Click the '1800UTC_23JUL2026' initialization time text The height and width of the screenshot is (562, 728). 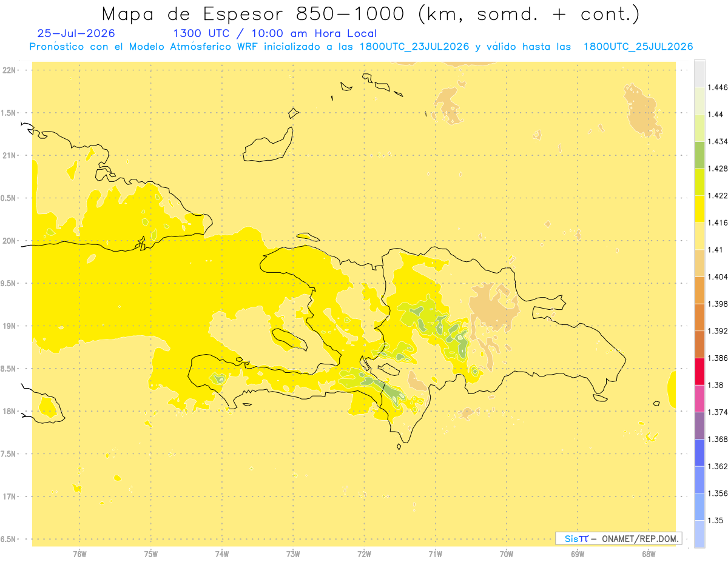click(x=414, y=47)
